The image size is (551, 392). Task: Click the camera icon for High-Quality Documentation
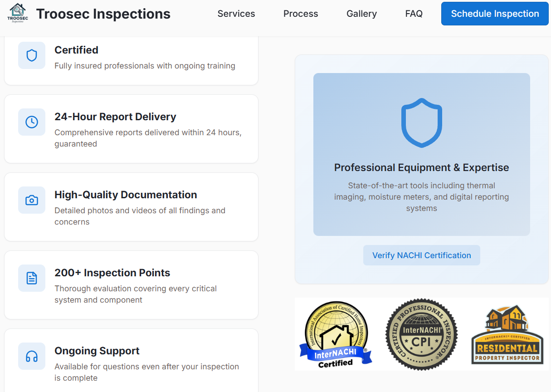click(32, 200)
